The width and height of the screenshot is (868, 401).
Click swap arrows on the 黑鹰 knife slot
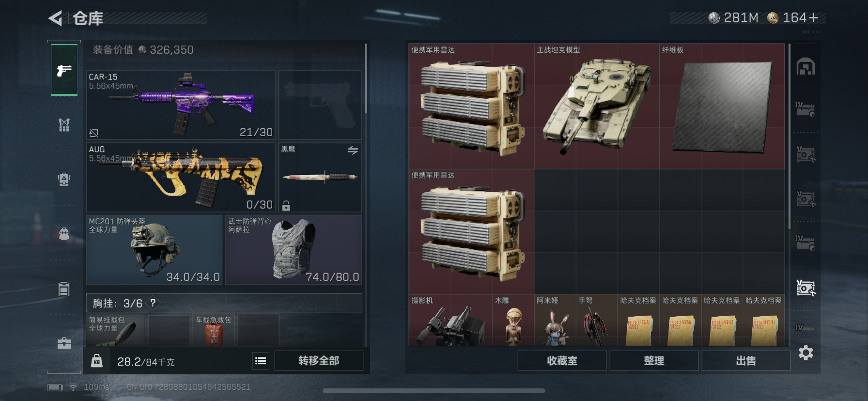pyautogui.click(x=353, y=151)
